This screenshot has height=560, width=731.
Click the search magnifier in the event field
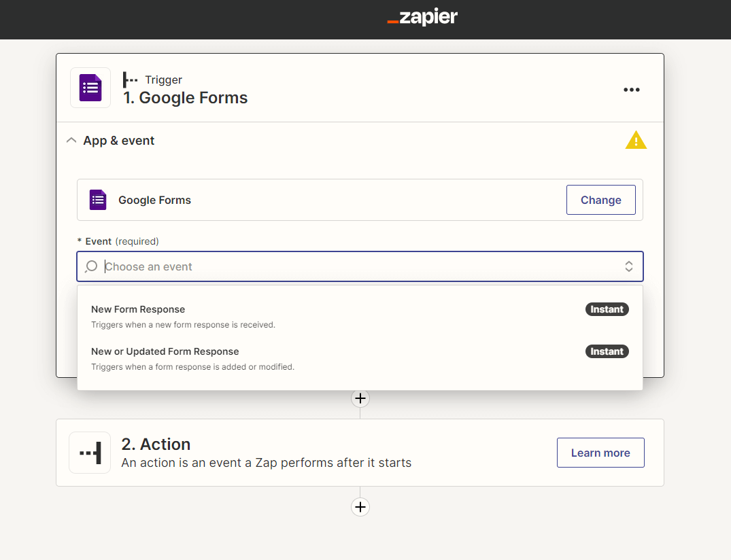(91, 266)
